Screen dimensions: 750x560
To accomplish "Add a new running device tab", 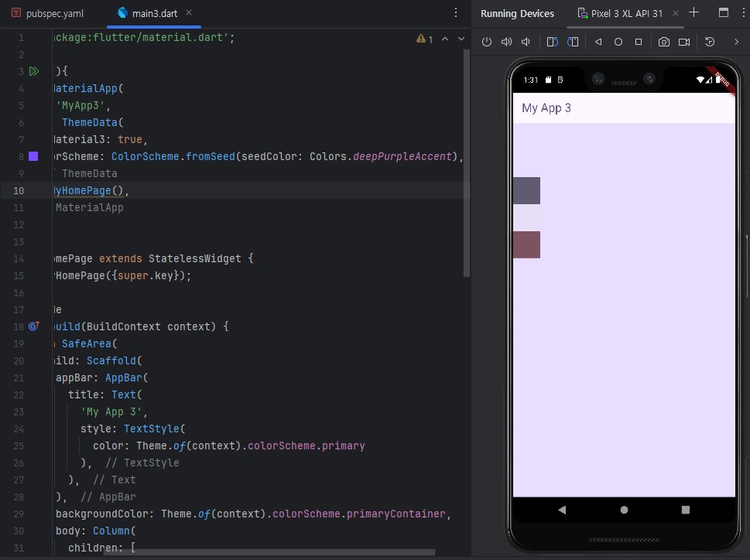I will tap(693, 13).
